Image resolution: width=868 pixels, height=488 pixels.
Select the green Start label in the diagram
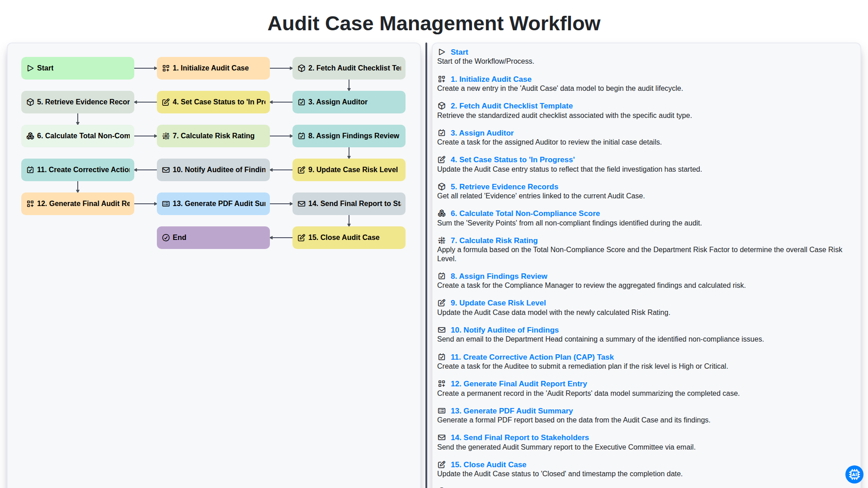45,68
